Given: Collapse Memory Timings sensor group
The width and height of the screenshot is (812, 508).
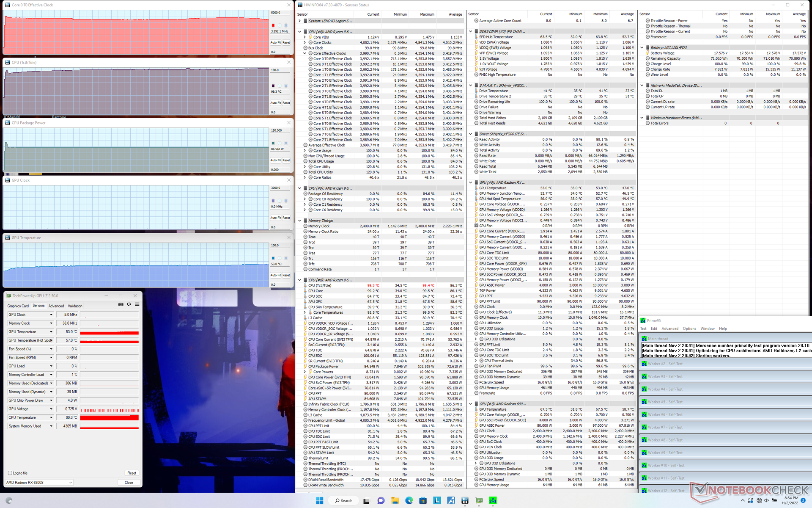Looking at the screenshot, I should tap(299, 221).
